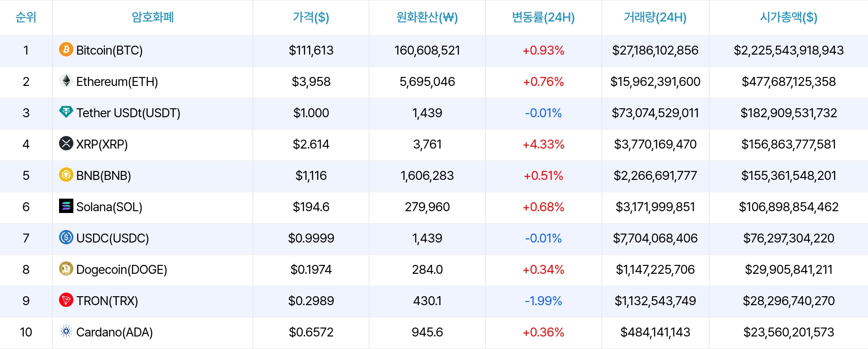This screenshot has height=349, width=868.
Task: Select XRP's +4.33% change value
Action: [x=543, y=144]
